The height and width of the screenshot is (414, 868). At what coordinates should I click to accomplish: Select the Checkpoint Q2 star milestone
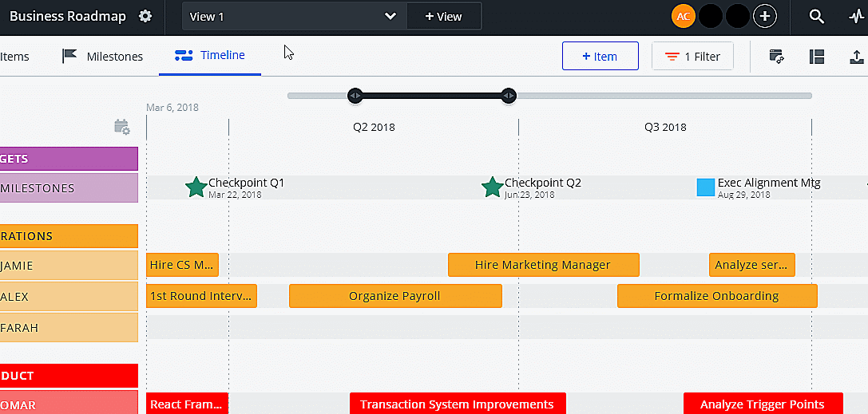[x=493, y=187]
